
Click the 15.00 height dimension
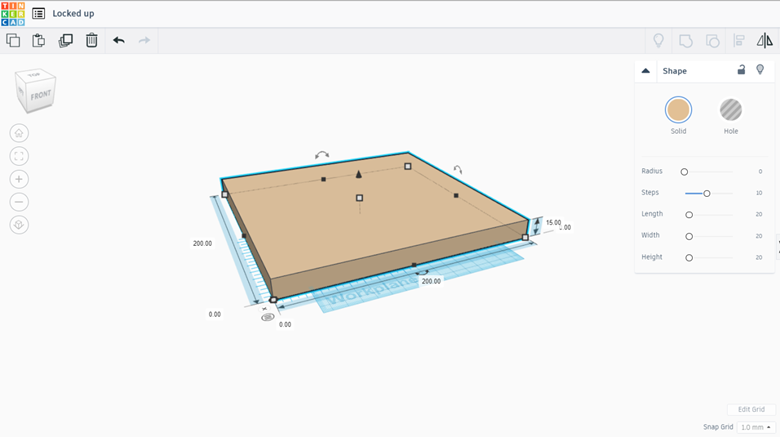coord(553,222)
